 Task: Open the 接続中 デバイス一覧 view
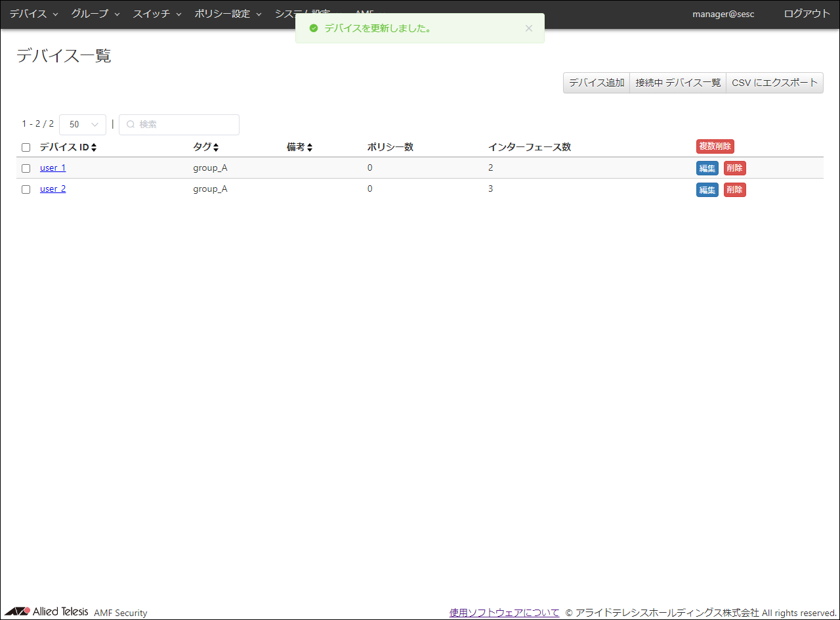pyautogui.click(x=678, y=83)
